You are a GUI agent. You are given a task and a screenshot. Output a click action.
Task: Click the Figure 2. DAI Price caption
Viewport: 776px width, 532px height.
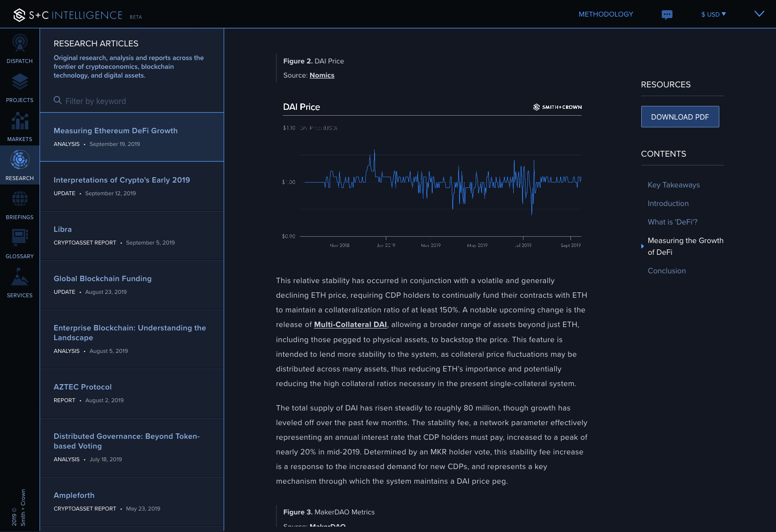(314, 61)
